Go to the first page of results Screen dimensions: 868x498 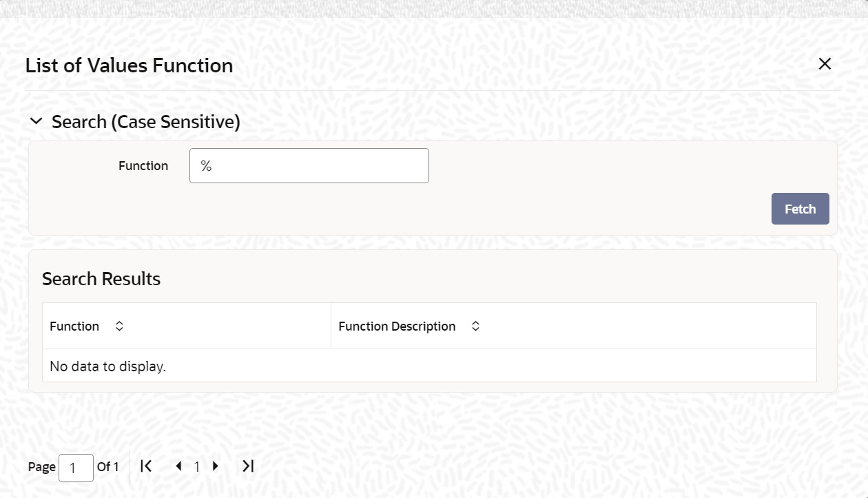pos(146,466)
